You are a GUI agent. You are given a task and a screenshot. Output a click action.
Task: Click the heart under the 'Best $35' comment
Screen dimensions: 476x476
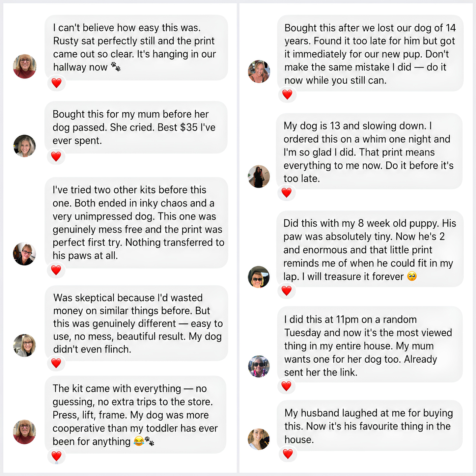pos(56,156)
